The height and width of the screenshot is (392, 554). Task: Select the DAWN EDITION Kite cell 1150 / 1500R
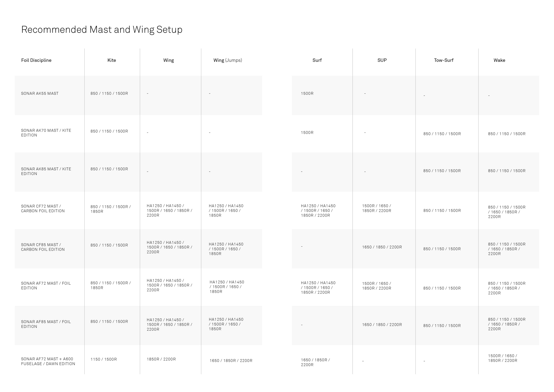[x=104, y=359]
